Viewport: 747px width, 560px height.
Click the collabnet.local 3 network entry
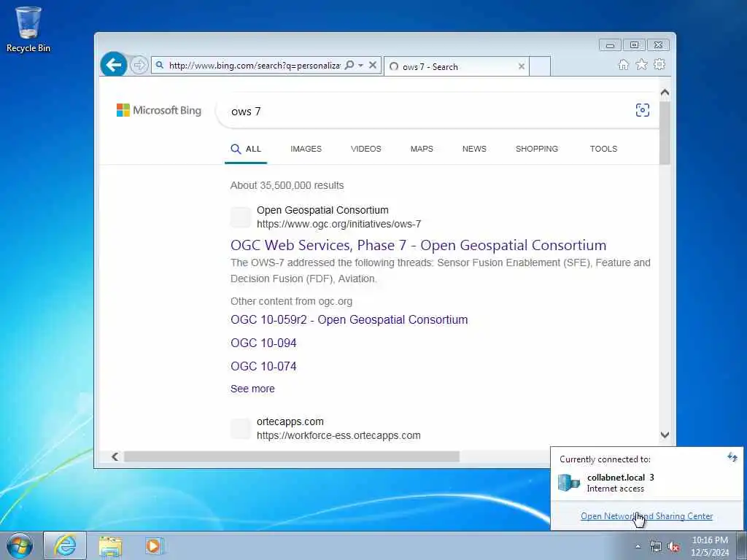point(646,483)
